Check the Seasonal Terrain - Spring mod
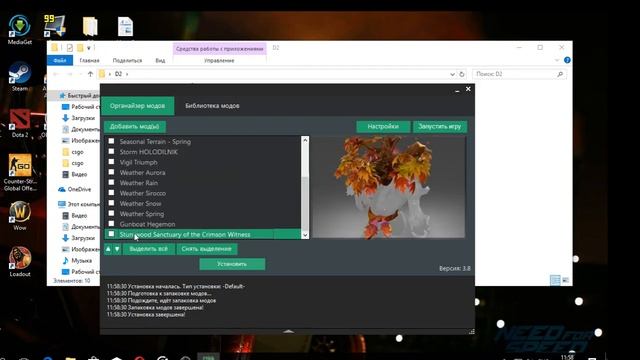The width and height of the screenshot is (640, 360). pos(111,141)
